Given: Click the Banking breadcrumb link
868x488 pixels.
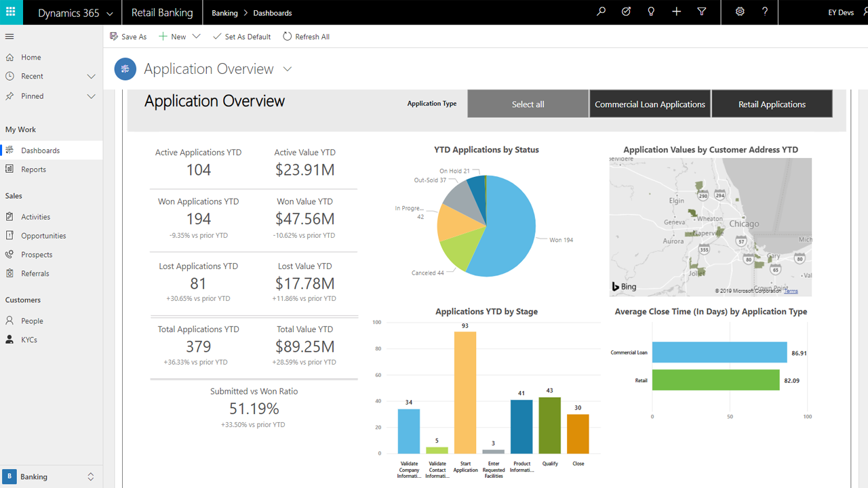Looking at the screenshot, I should click(x=224, y=13).
